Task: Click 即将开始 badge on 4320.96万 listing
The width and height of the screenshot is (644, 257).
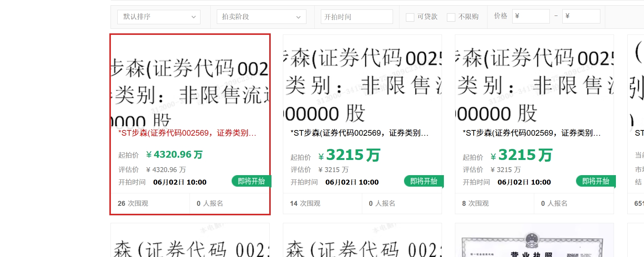Action: click(251, 181)
